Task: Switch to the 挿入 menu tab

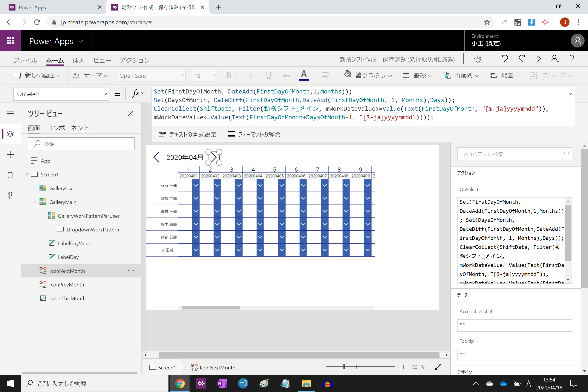Action: pos(78,60)
